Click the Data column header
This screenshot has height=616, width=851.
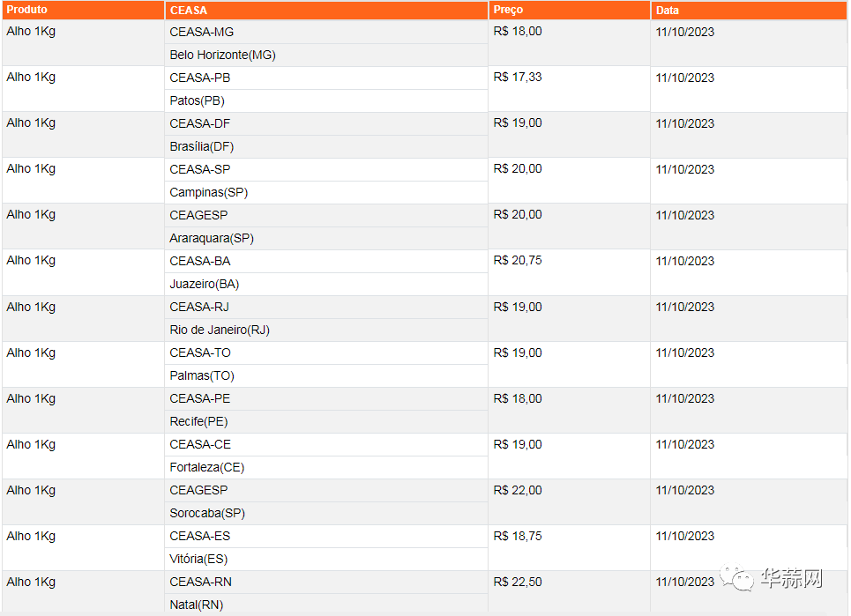[668, 11]
